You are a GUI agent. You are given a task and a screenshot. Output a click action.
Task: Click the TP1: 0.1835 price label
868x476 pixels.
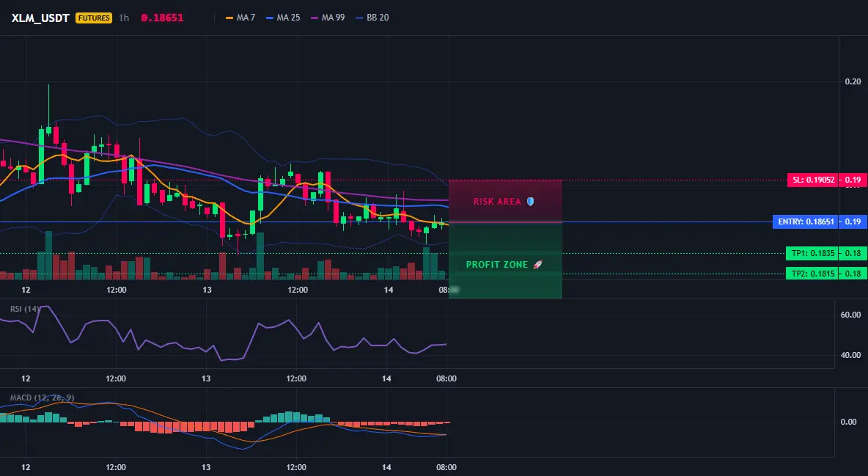(812, 253)
